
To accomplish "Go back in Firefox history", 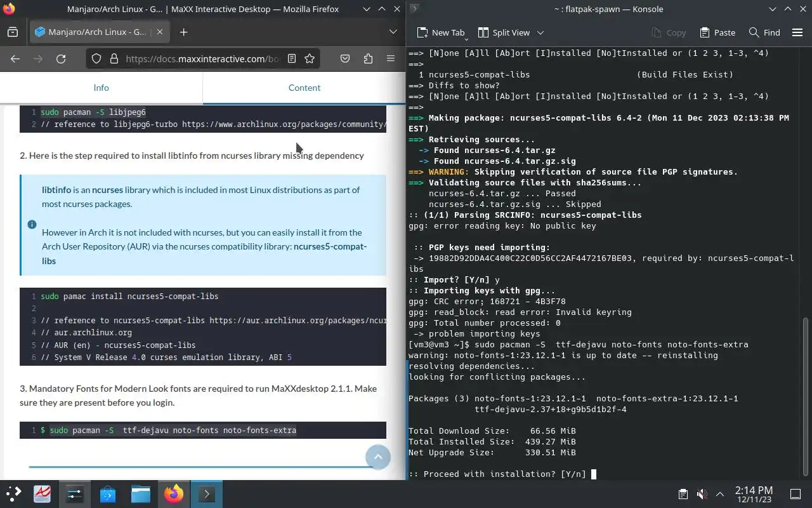I will tap(15, 58).
